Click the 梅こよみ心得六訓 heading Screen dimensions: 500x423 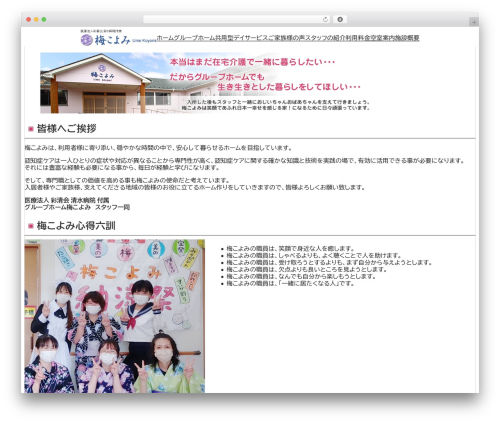tap(76, 226)
